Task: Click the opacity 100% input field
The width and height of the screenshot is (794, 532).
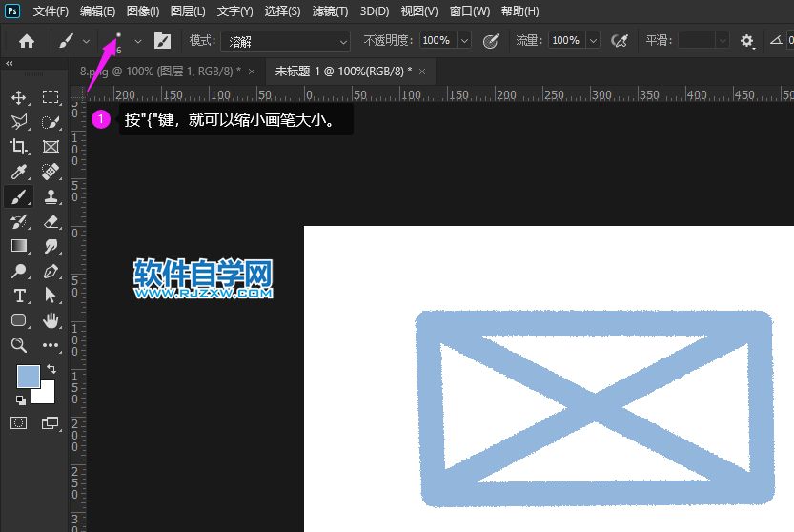Action: (438, 41)
